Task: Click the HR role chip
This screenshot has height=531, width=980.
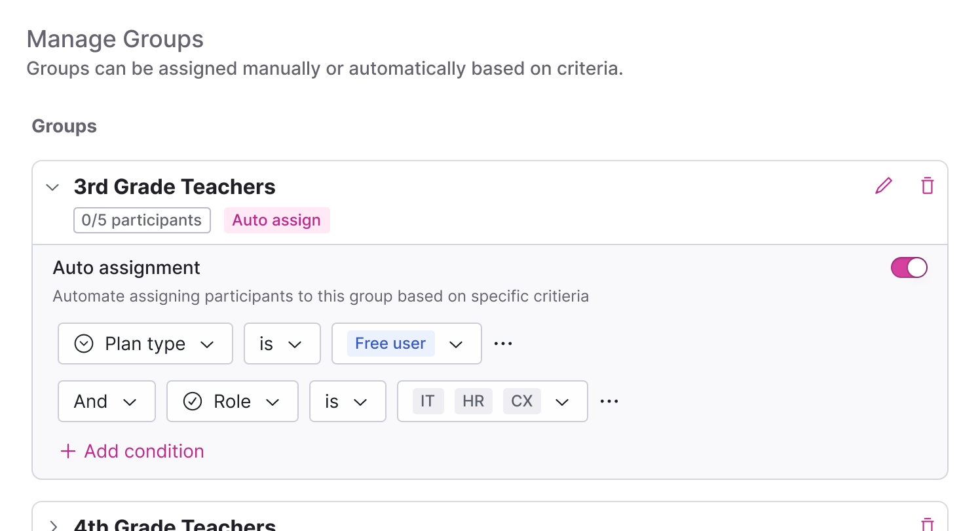Action: click(473, 401)
